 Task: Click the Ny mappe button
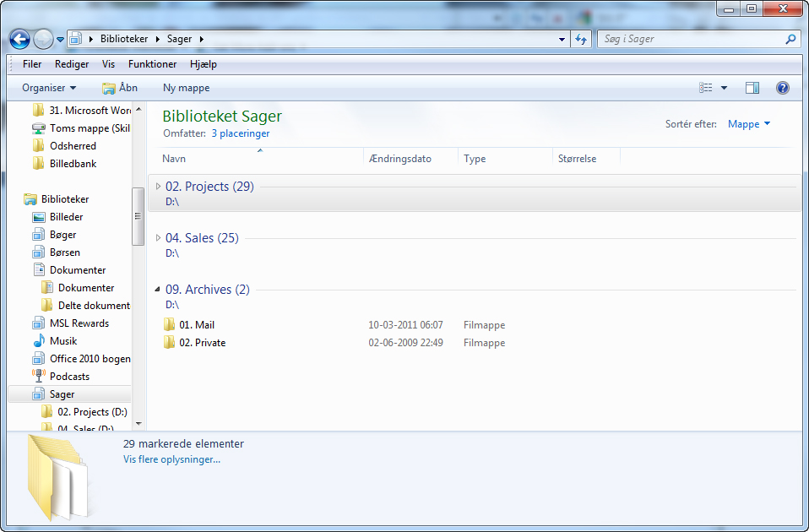coord(187,88)
